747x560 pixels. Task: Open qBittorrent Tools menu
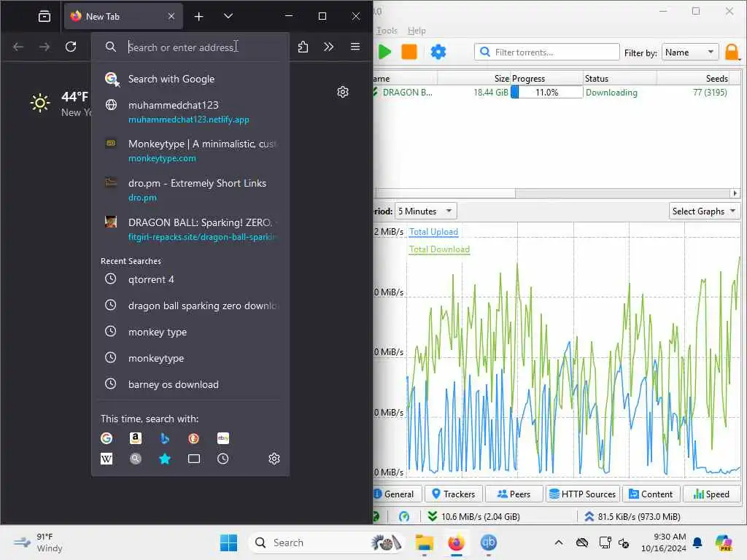(x=387, y=31)
